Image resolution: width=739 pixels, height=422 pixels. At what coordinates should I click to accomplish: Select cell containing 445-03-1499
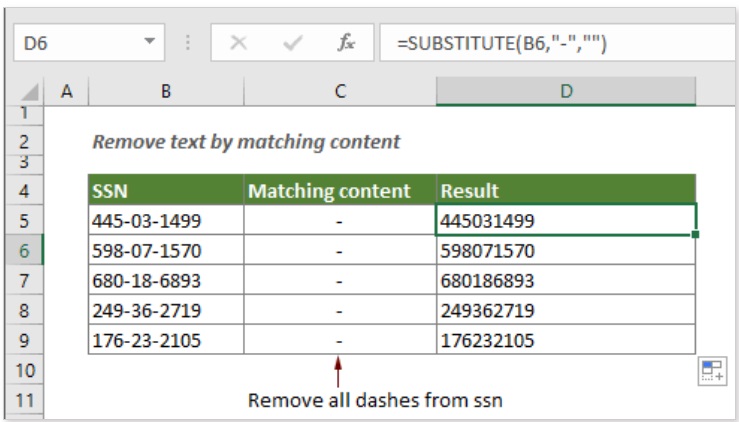[166, 220]
